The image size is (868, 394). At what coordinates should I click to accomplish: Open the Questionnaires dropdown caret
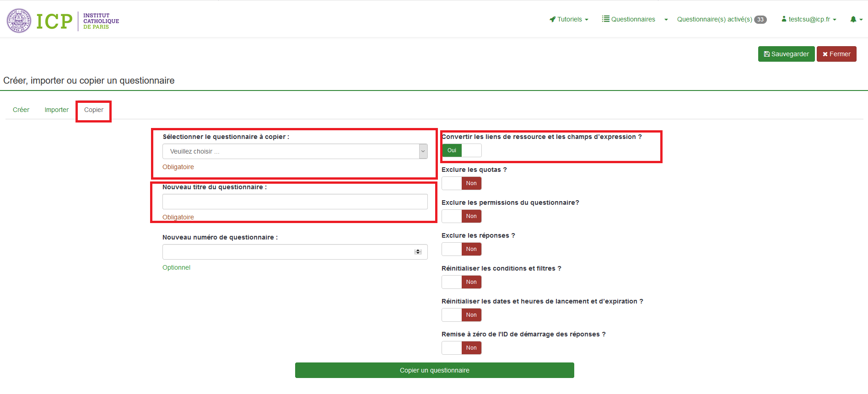pos(666,20)
